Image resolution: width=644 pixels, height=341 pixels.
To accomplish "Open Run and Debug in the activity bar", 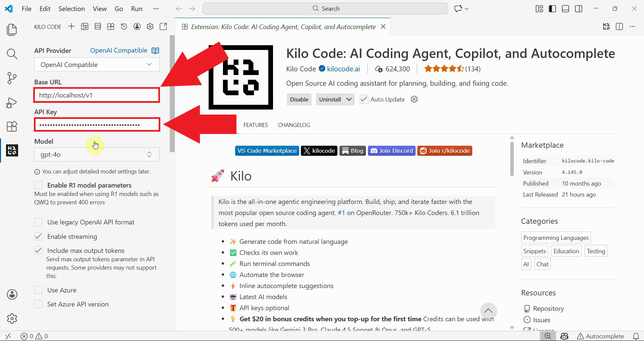I will (x=12, y=103).
